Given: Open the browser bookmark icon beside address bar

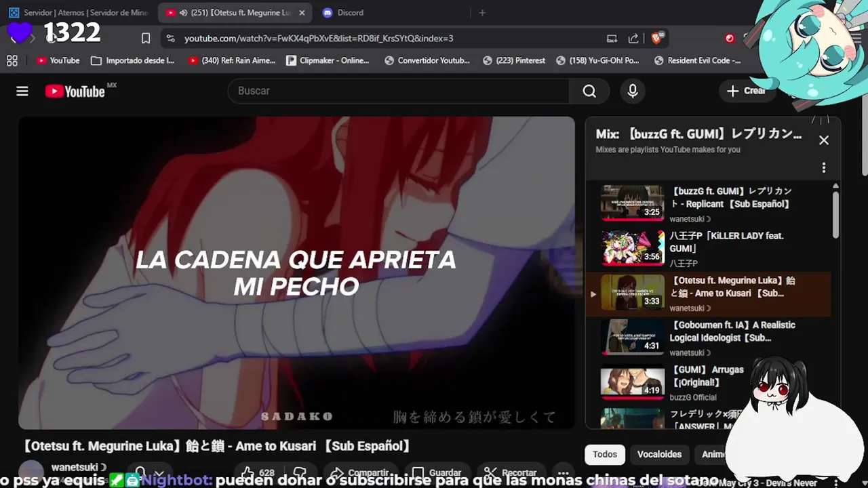Looking at the screenshot, I should 145,39.
